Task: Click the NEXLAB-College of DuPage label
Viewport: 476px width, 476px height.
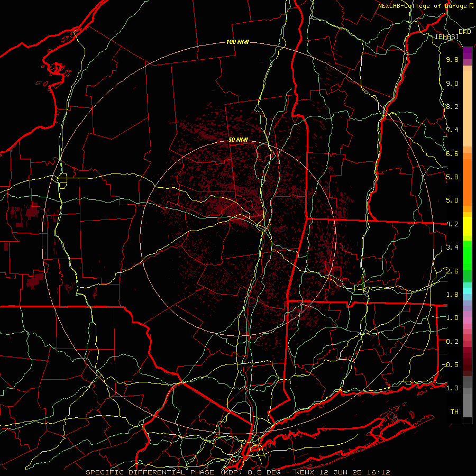Action: coord(423,6)
